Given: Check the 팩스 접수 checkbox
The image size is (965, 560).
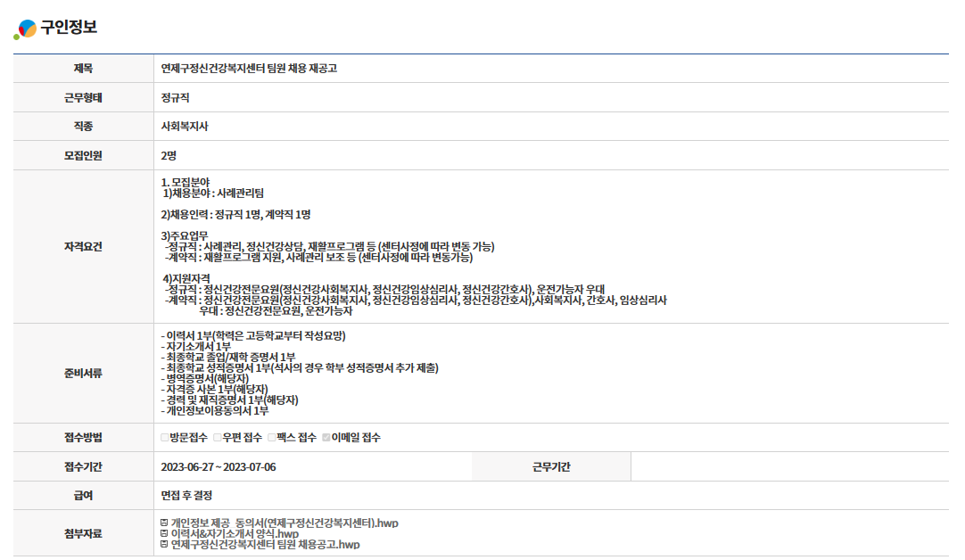Looking at the screenshot, I should (x=272, y=437).
